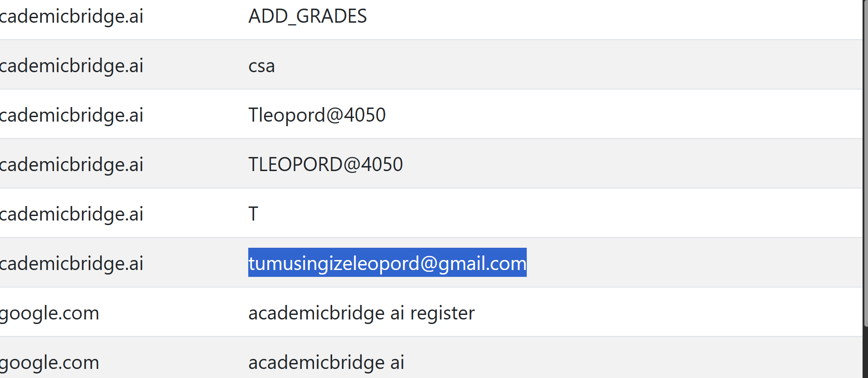
Task: Click the ADD_GRADES cell
Action: pyautogui.click(x=307, y=16)
